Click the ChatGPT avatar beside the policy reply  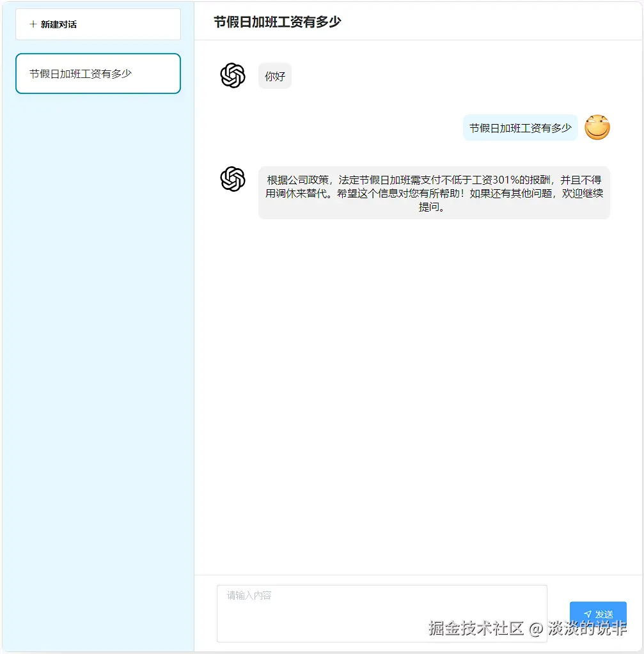click(x=232, y=179)
